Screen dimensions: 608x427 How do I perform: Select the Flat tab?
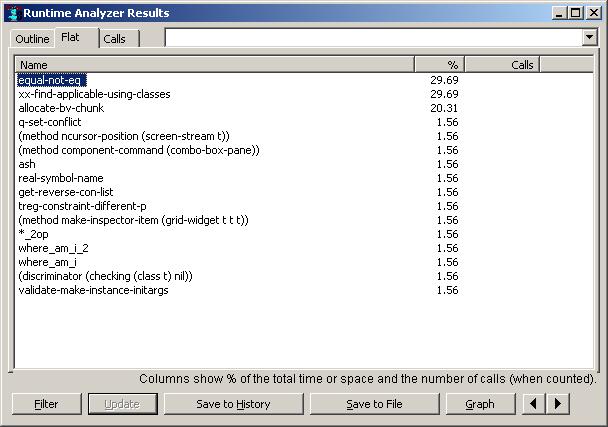point(76,38)
